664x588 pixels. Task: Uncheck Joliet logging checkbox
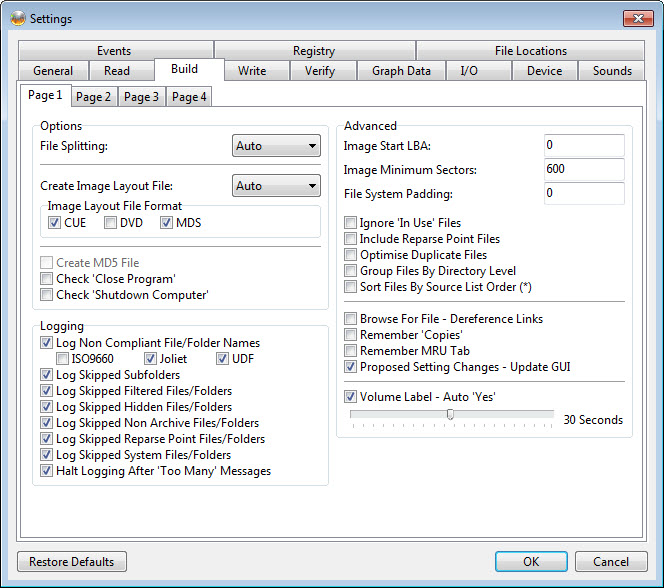click(x=150, y=359)
